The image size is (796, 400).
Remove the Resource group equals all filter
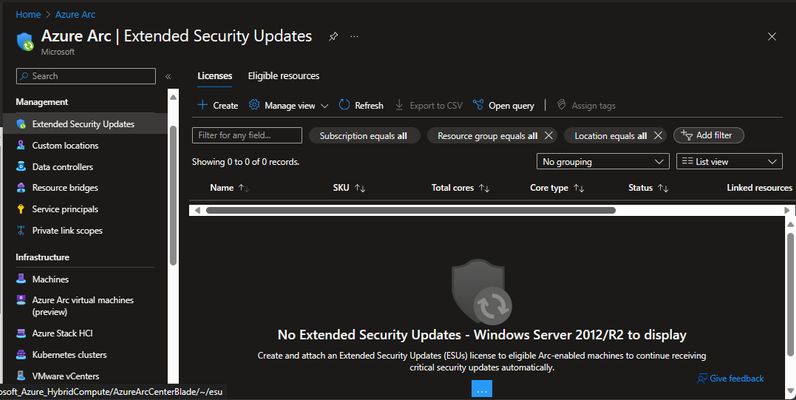point(548,136)
